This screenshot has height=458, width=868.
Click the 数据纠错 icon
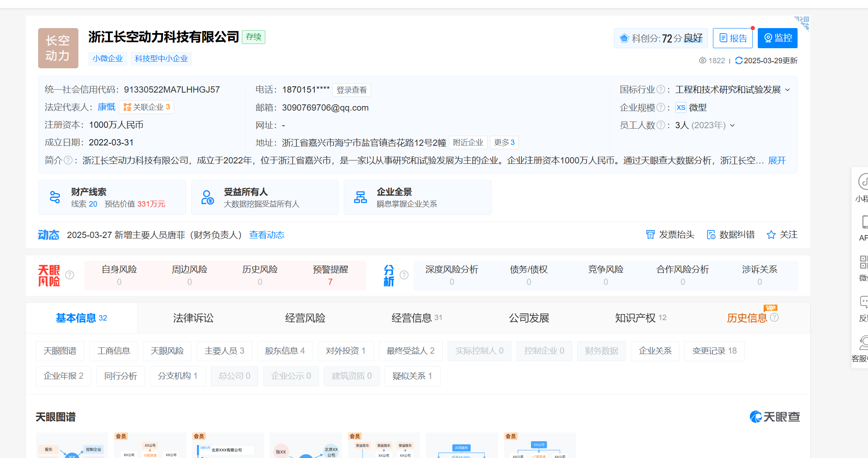pyautogui.click(x=711, y=235)
